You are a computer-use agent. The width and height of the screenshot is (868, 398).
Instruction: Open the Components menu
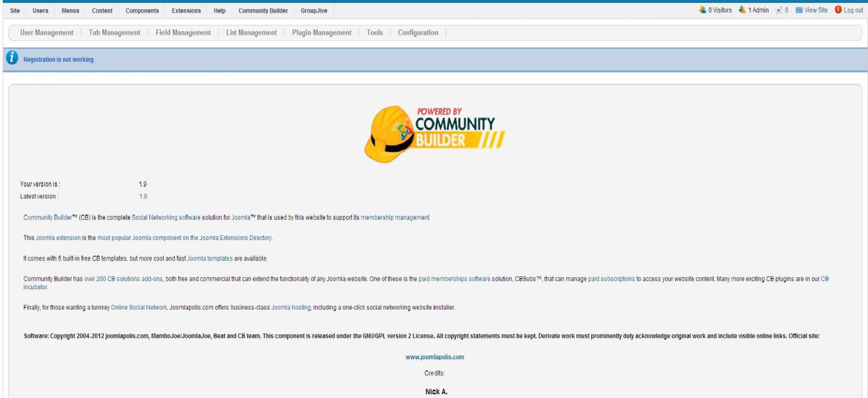click(x=142, y=10)
